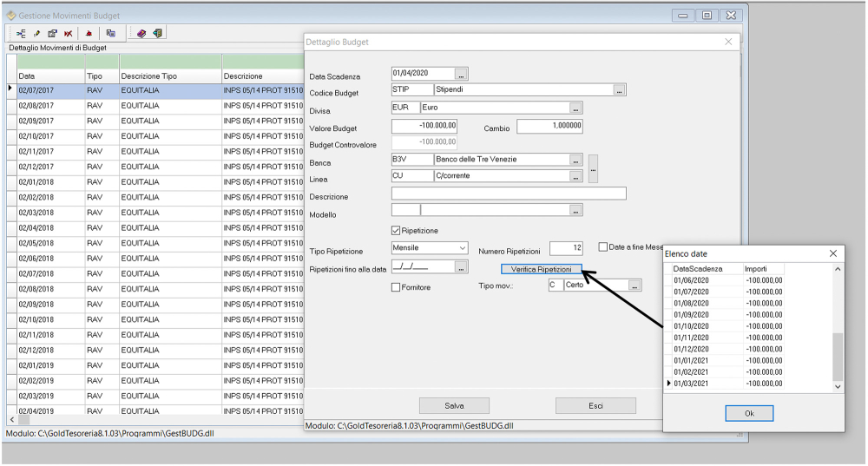Click the pencil edit icon in the toolbar
Viewport: 868px width, 466px height.
coord(36,33)
